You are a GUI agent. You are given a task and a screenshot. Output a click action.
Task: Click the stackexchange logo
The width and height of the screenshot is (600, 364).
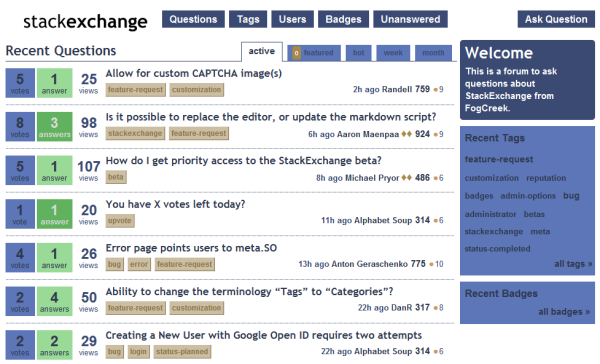(x=85, y=21)
